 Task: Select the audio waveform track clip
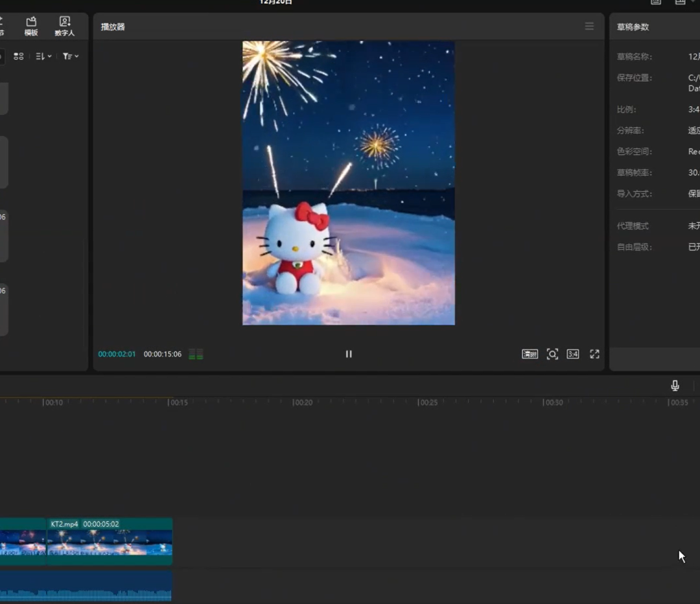pyautogui.click(x=84, y=585)
